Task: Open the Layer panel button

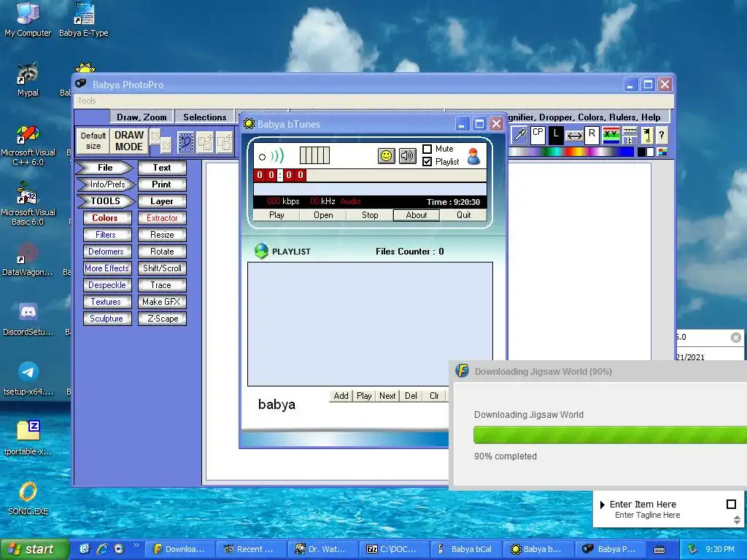Action: pyautogui.click(x=162, y=201)
